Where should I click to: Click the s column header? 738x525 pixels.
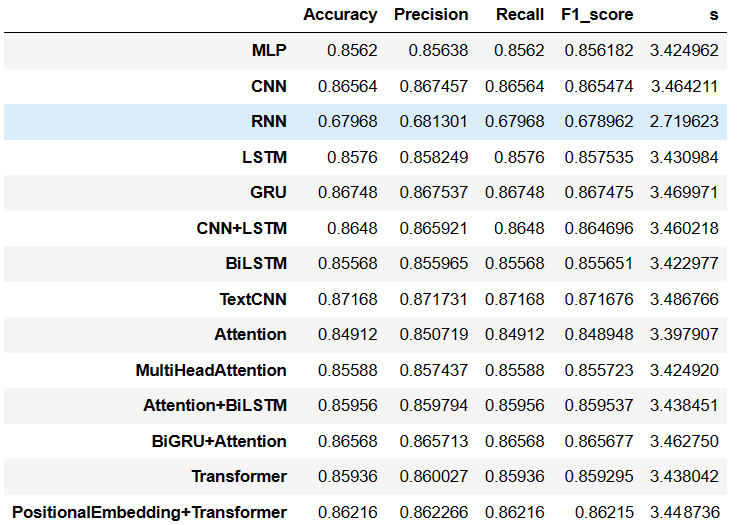[714, 15]
